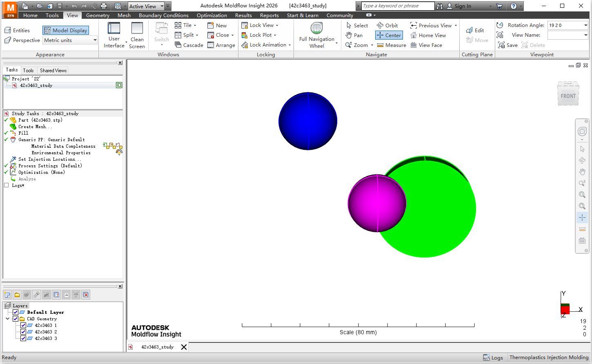Uncheck the Default Layer checkbox

click(16, 312)
